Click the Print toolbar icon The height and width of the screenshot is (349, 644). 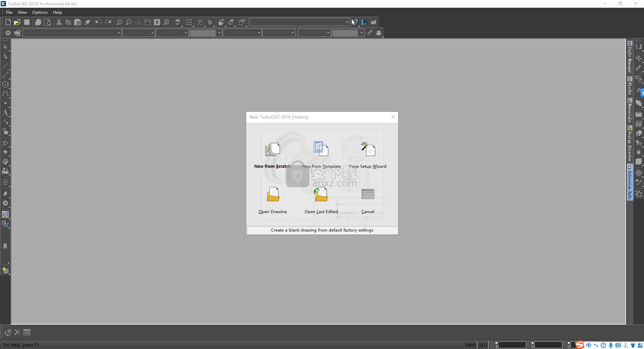pyautogui.click(x=38, y=22)
